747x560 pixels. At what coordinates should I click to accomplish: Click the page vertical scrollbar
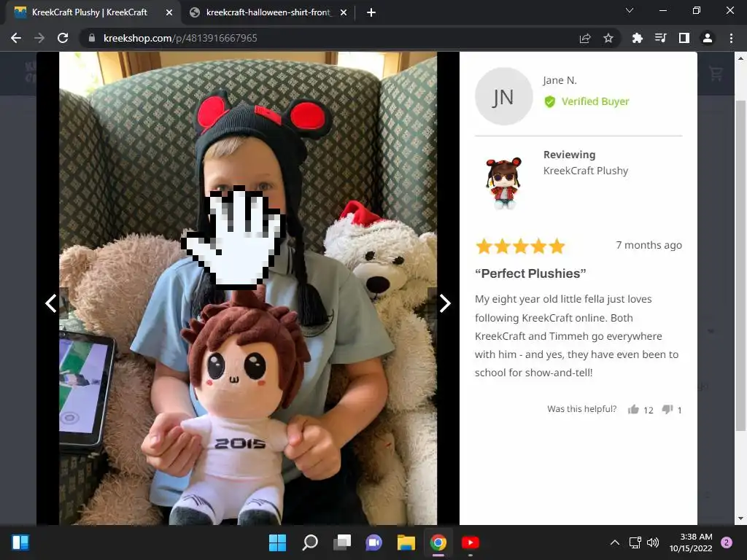click(x=740, y=267)
